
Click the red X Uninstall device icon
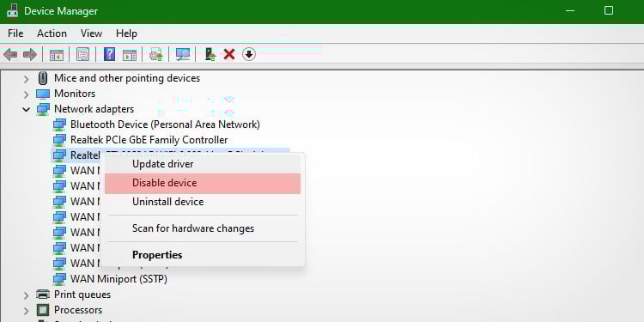coord(229,54)
